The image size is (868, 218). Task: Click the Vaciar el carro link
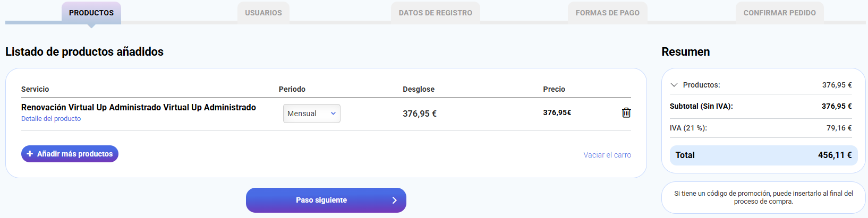(x=607, y=155)
